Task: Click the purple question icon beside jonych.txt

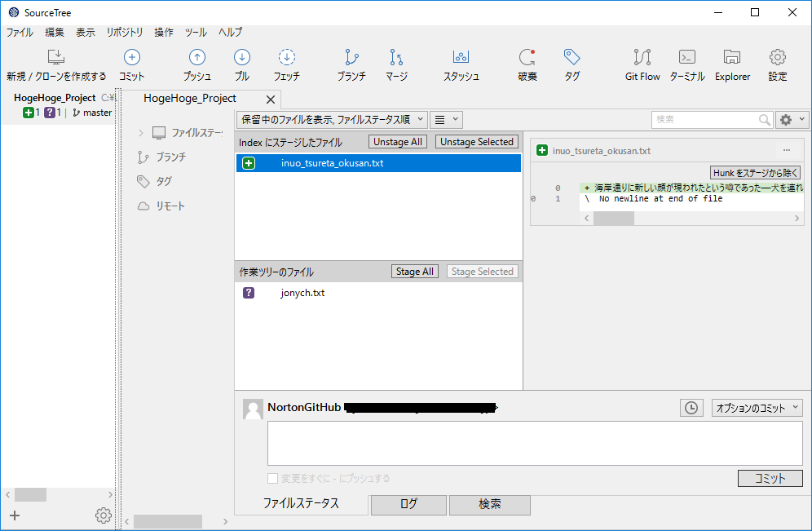Action: point(249,293)
